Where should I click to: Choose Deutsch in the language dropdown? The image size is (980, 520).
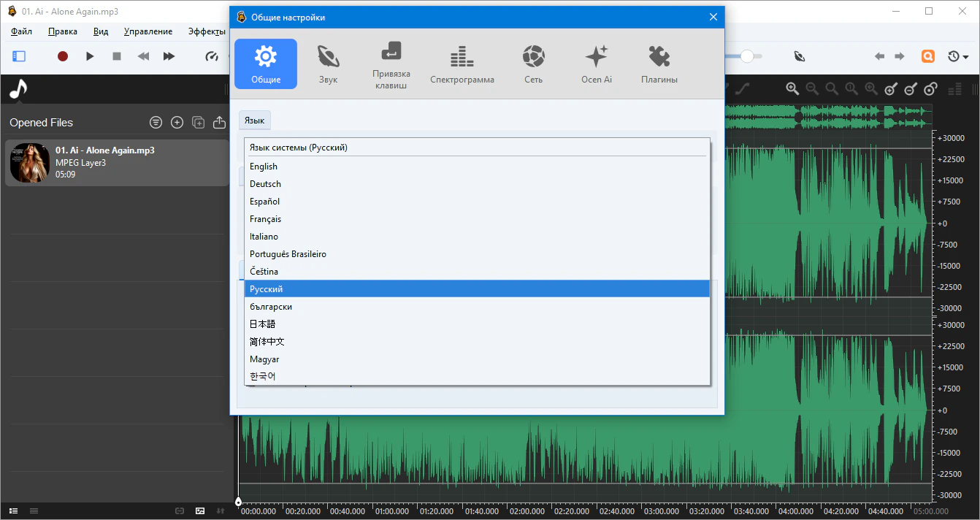[265, 184]
